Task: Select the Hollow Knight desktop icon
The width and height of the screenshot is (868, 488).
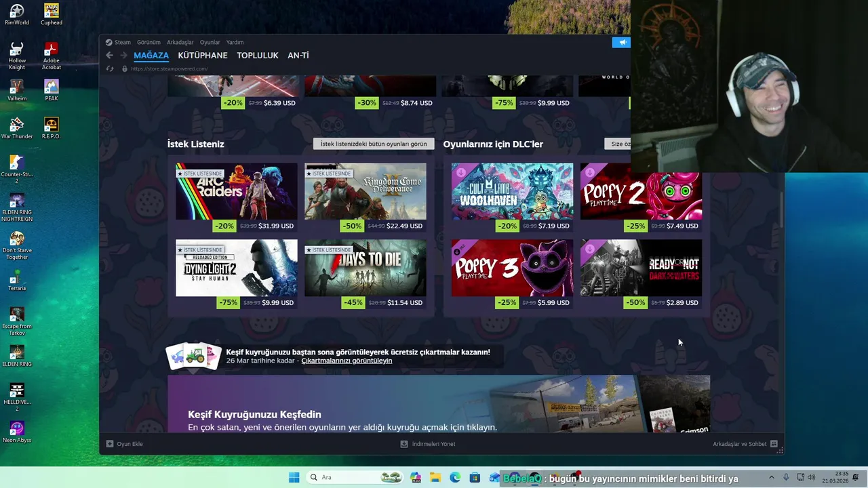Action: [x=17, y=56]
